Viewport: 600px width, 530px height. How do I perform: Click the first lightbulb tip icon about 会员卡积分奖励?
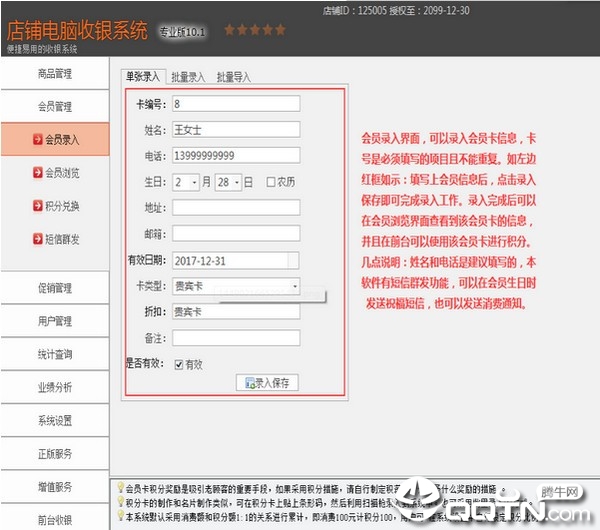click(x=121, y=488)
